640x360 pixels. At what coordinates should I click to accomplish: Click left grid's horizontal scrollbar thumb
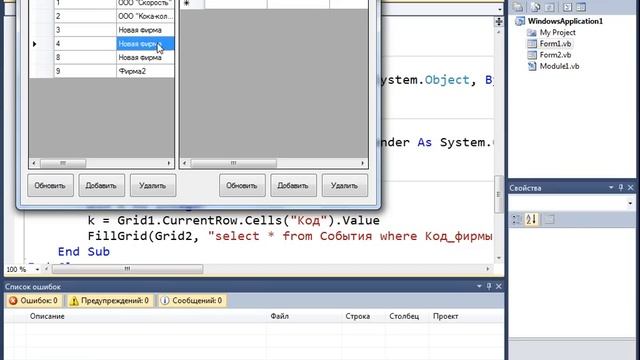tap(63, 163)
